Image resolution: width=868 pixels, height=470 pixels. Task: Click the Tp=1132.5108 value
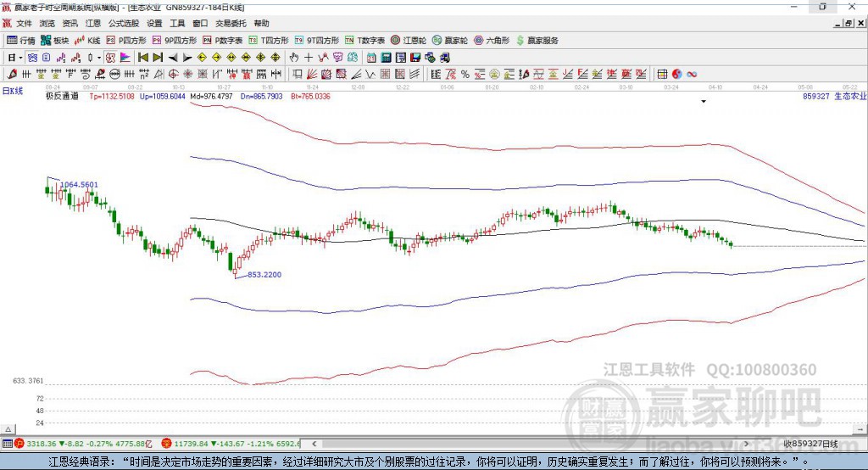(x=112, y=97)
